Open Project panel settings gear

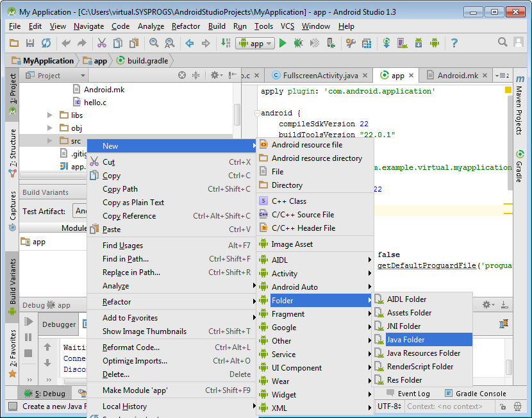click(x=216, y=75)
